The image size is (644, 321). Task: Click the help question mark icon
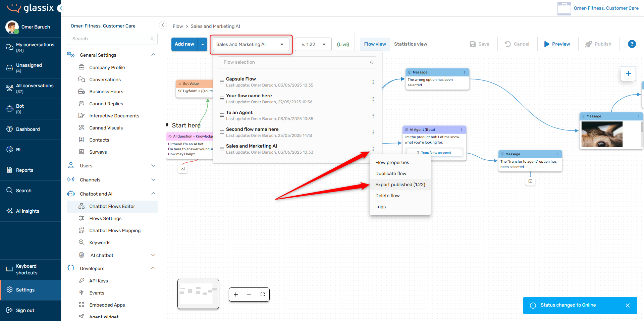[632, 44]
